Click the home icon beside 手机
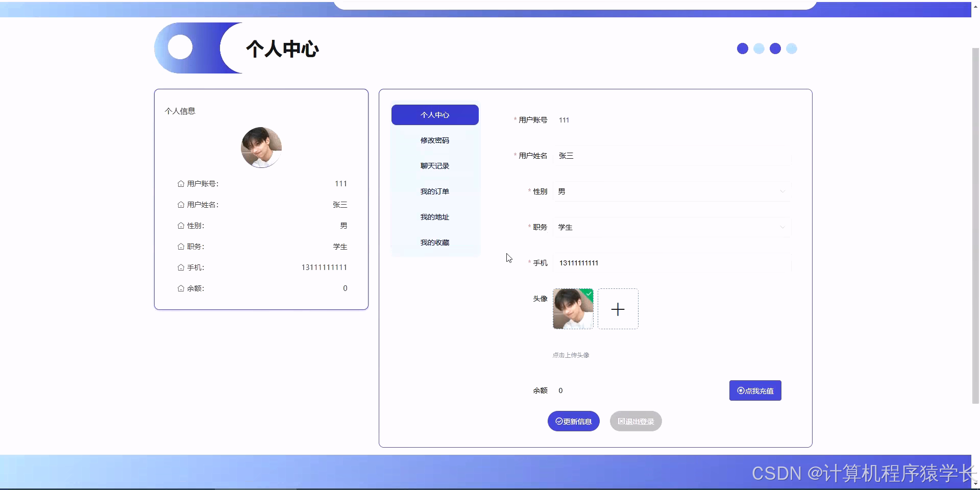 (180, 267)
